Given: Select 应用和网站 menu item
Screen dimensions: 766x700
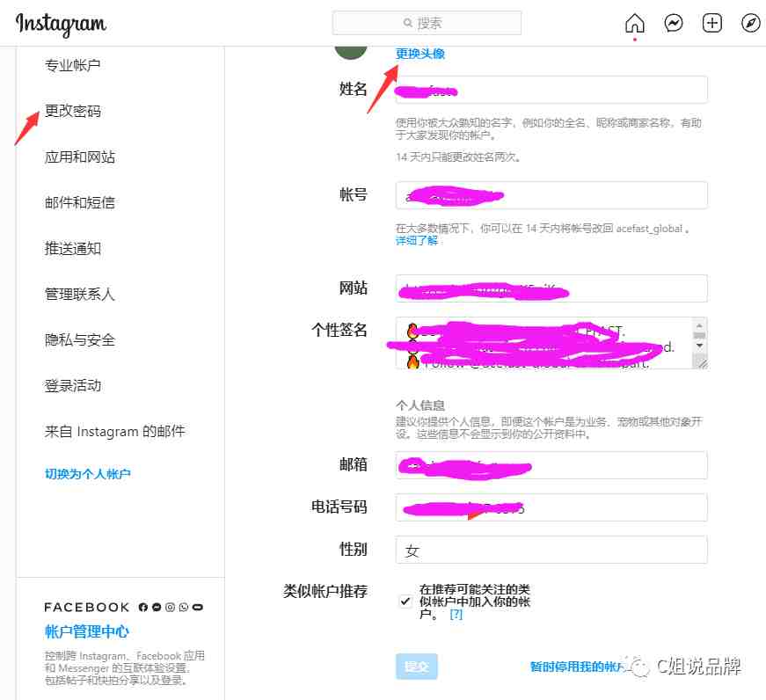Looking at the screenshot, I should pyautogui.click(x=80, y=157).
